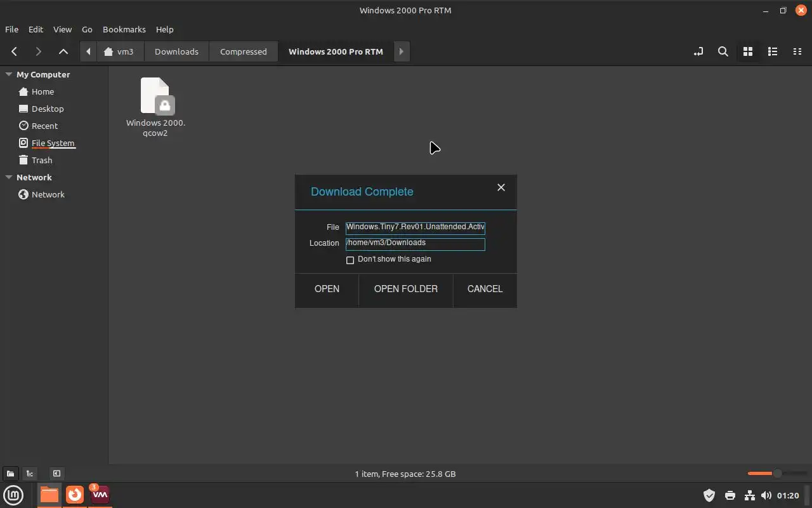Adjust the icon zoom slider

tap(776, 473)
